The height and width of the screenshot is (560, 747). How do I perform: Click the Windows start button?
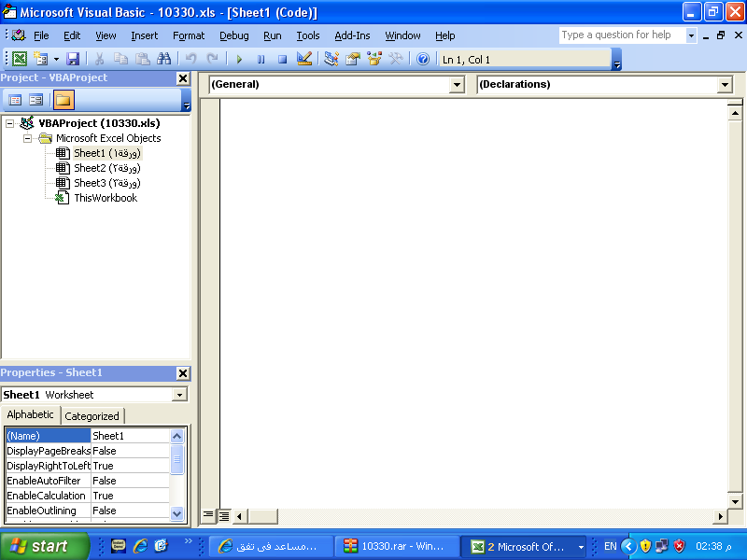click(x=44, y=546)
